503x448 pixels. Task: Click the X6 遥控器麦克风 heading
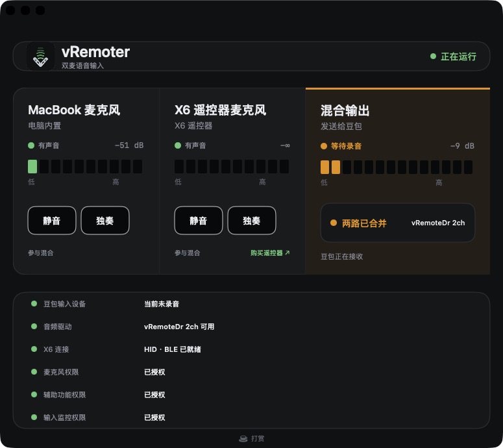(221, 110)
